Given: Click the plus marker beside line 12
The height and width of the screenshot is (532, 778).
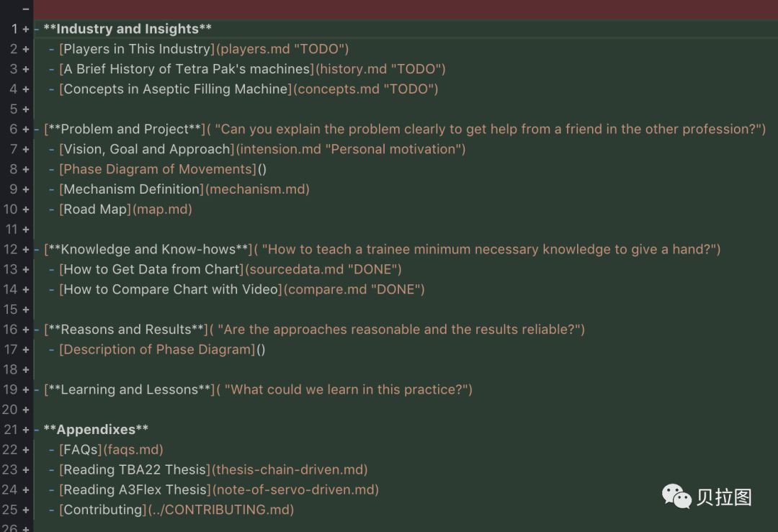Looking at the screenshot, I should pyautogui.click(x=26, y=250).
